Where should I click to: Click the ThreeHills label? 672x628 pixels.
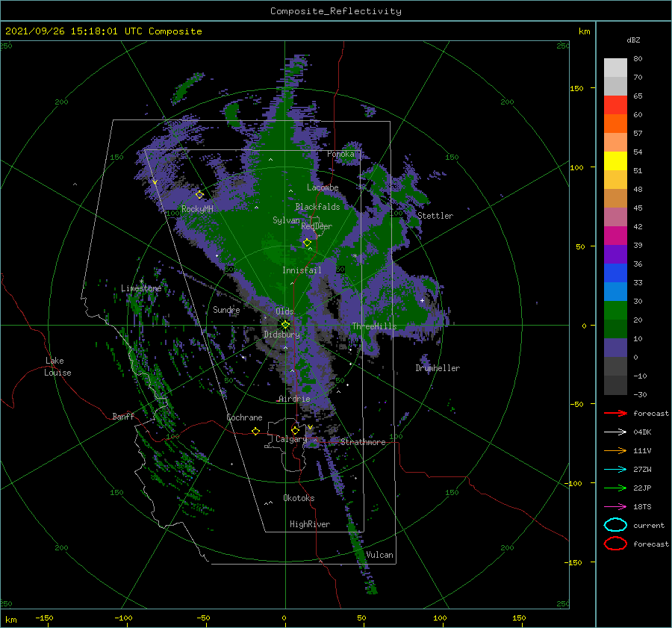point(375,326)
